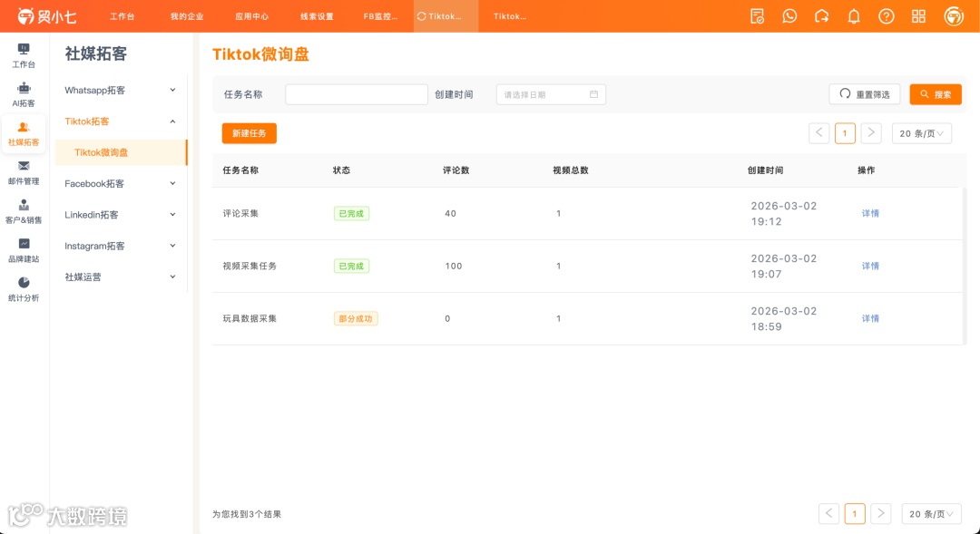The image size is (980, 534).
Task: Click the table vertical scrollbar
Action: point(965,266)
